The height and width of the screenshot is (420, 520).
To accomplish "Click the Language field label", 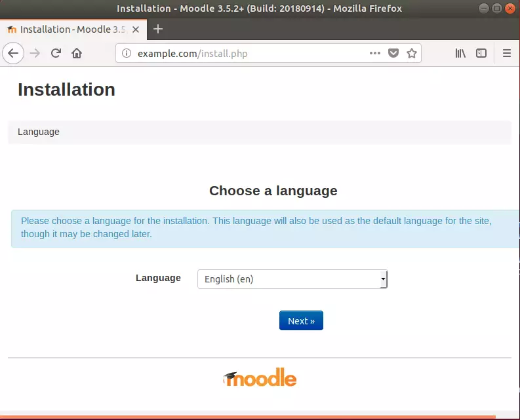I will [158, 278].
